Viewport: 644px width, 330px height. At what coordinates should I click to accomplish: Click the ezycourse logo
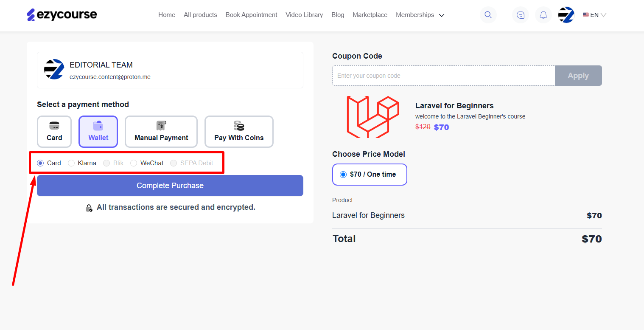coord(62,15)
